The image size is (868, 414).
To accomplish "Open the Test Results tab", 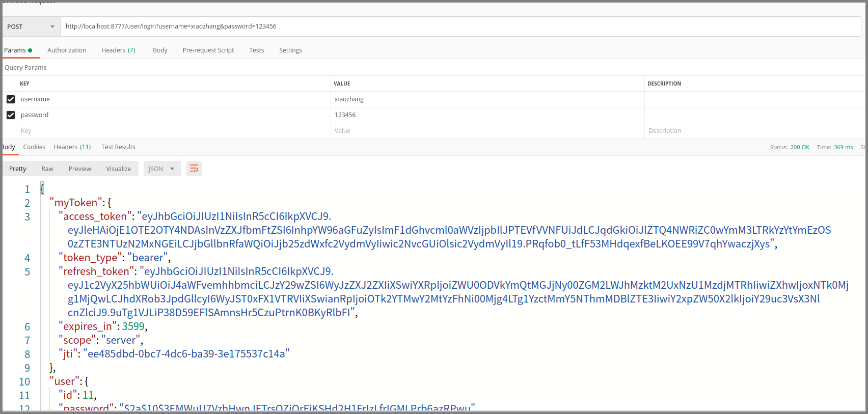I will click(x=118, y=147).
